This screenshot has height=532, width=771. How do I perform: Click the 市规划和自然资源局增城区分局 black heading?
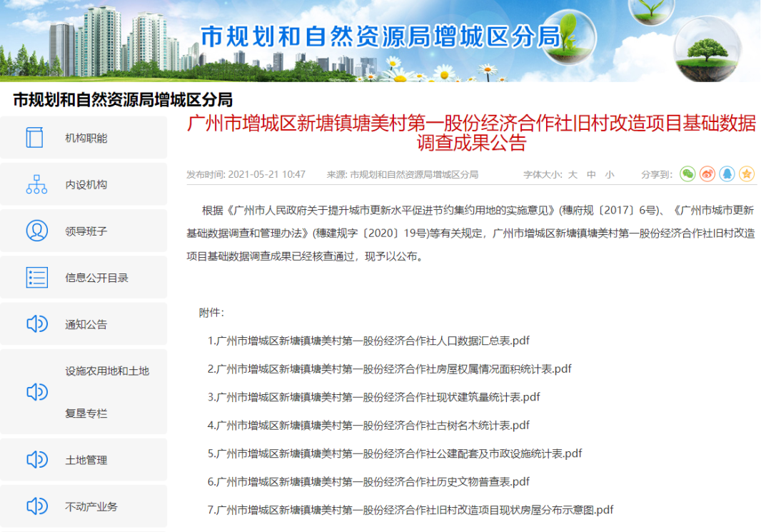[x=123, y=100]
